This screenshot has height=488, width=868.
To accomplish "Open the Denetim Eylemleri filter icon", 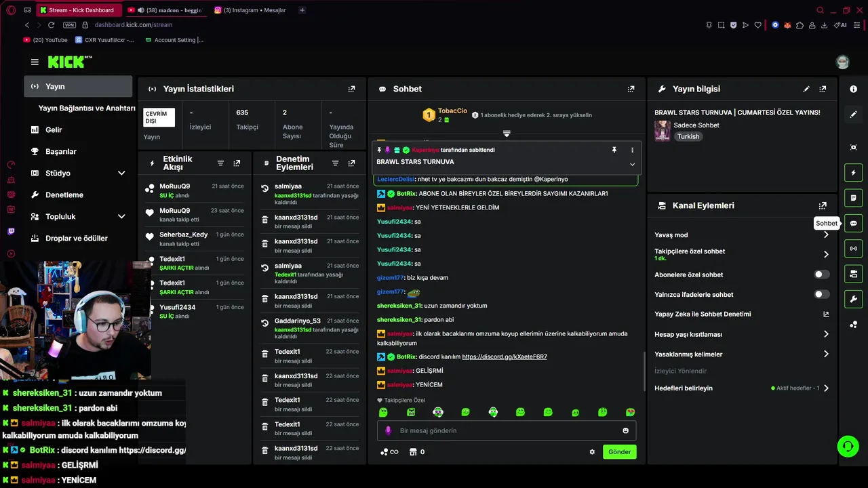I will pyautogui.click(x=335, y=163).
